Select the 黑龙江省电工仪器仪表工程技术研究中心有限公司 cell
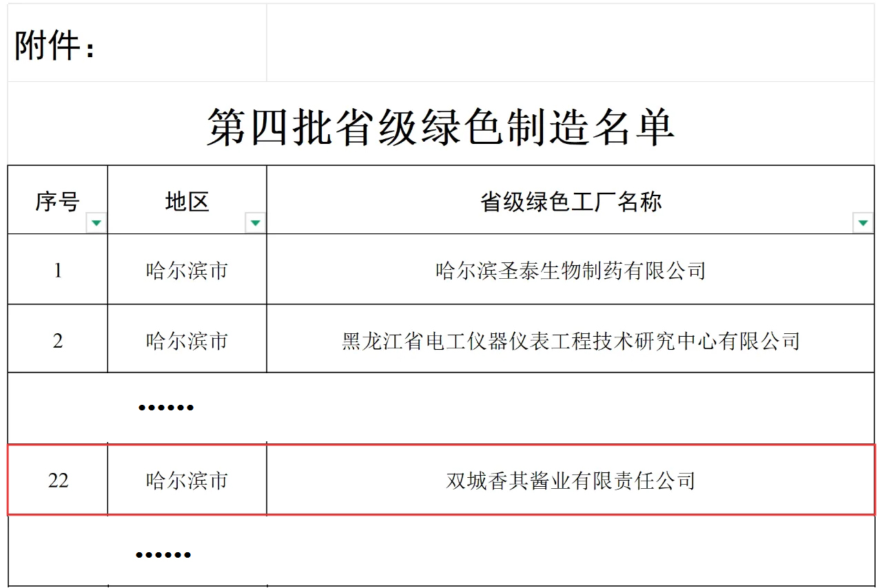The width and height of the screenshot is (882, 588). click(571, 341)
